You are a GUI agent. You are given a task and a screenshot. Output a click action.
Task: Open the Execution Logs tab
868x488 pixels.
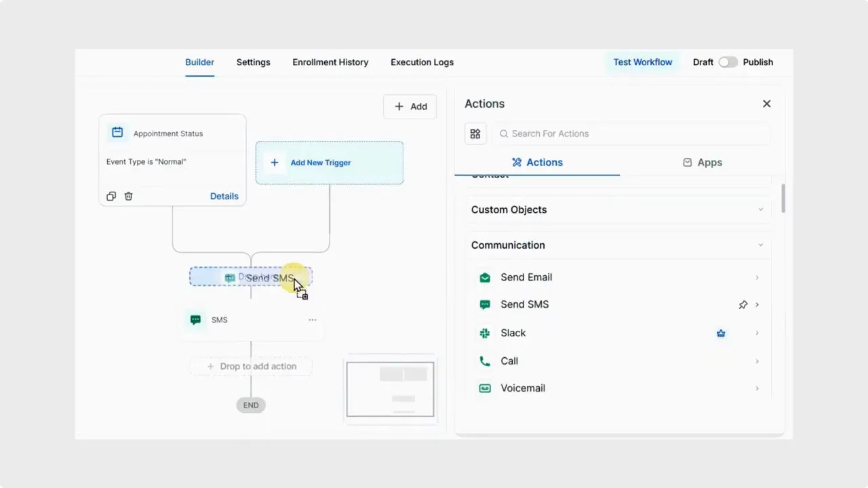(x=422, y=62)
